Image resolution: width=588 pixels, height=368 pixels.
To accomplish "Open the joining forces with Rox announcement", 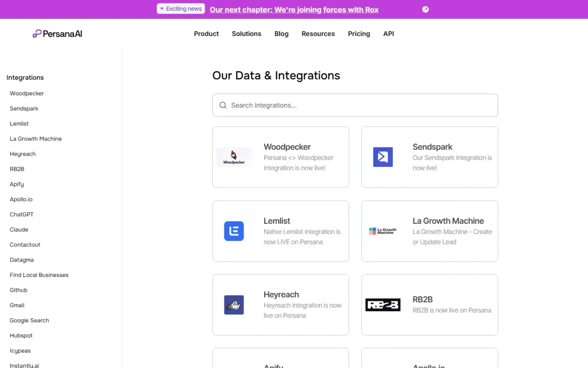I will pyautogui.click(x=294, y=10).
